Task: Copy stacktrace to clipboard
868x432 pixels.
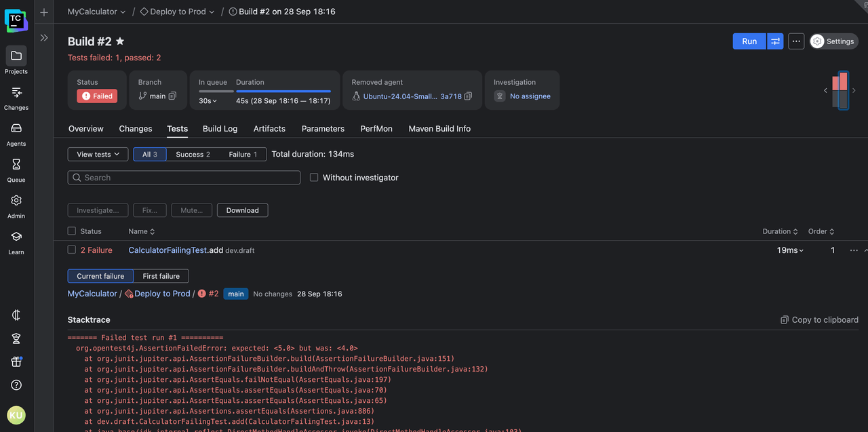Action: [819, 320]
